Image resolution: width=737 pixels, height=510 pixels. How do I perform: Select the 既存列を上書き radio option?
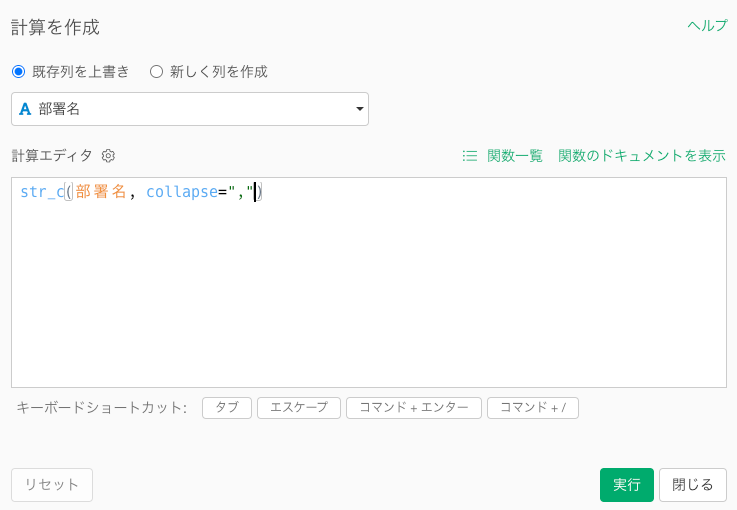point(18,72)
